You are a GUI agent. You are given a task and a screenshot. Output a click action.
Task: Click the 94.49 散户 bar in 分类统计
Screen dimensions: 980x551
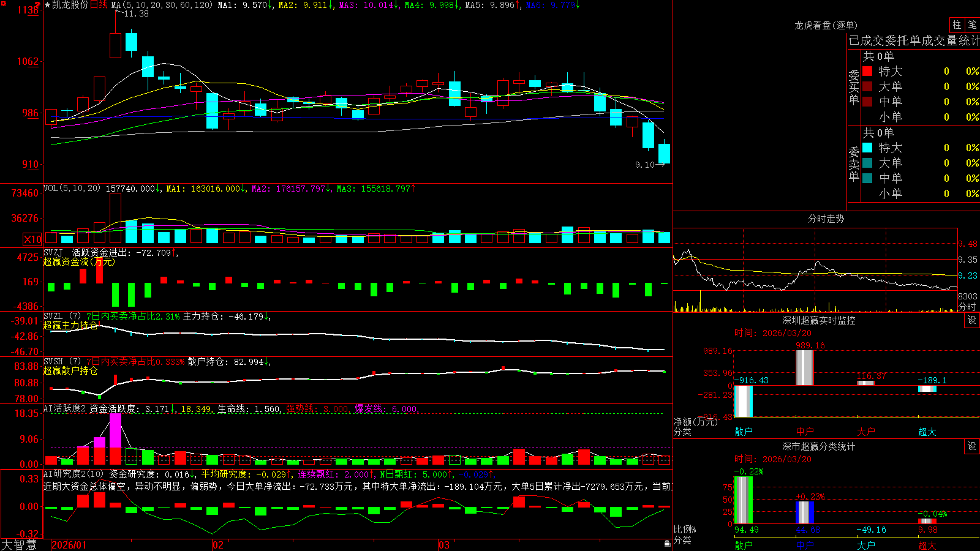(x=744, y=500)
